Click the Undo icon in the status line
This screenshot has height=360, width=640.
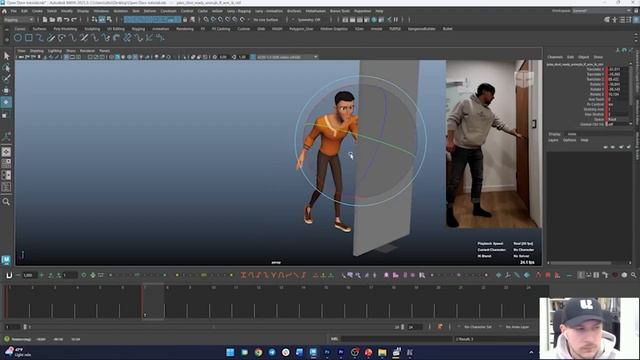click(x=67, y=20)
